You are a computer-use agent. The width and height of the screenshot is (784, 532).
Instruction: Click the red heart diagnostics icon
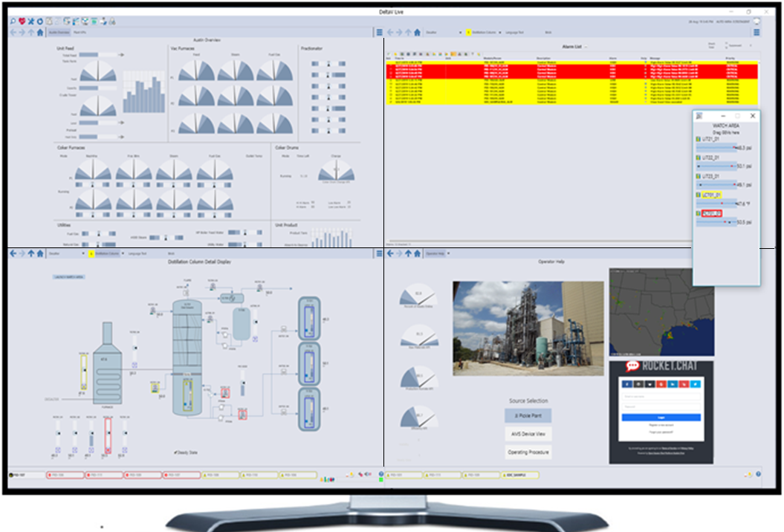point(22,22)
